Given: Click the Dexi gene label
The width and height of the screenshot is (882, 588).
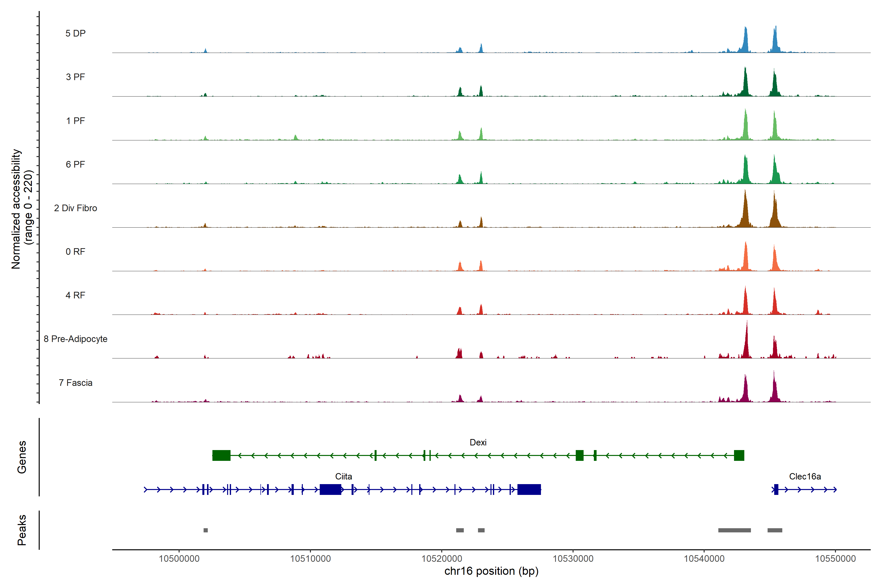Looking at the screenshot, I should [x=478, y=442].
